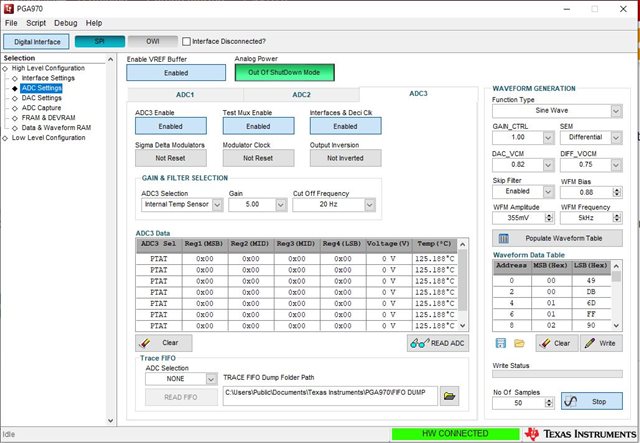This screenshot has width=640, height=443.
Task: Open the DAC_VCM dropdown
Action: pos(548,165)
